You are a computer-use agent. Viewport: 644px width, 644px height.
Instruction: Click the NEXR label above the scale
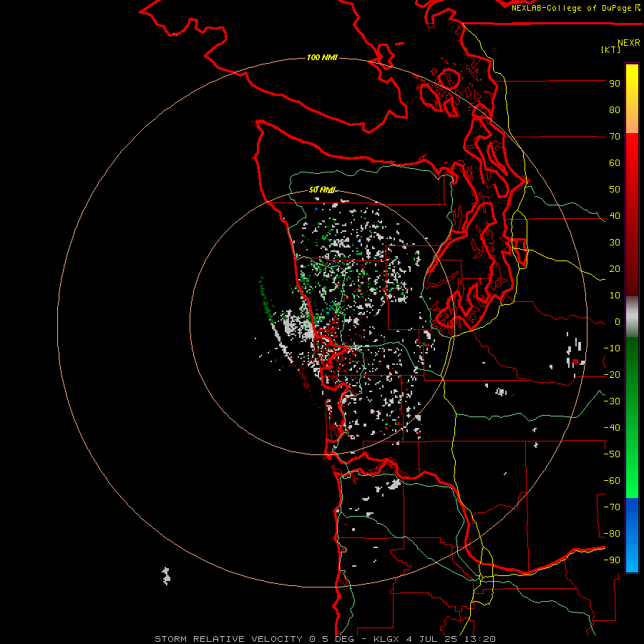629,43
